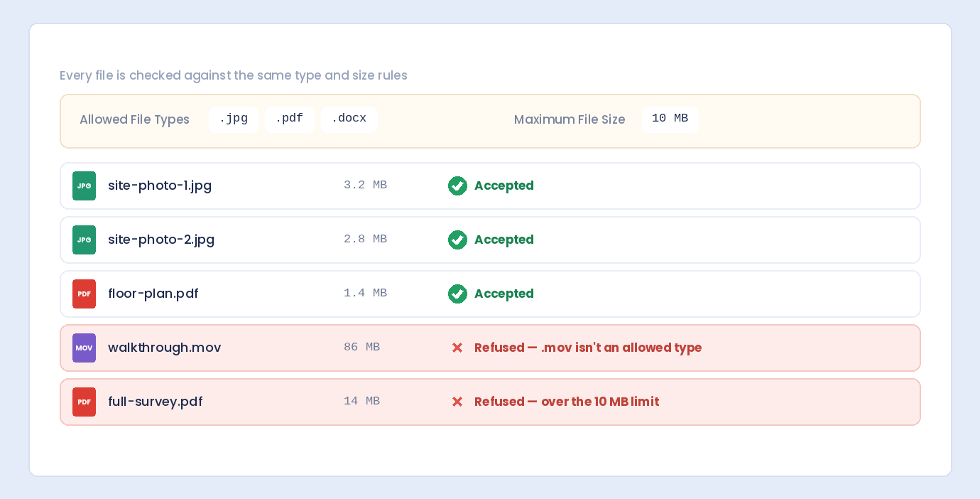This screenshot has height=499, width=980.
Task: Click the "Every file is checked" heading text
Action: pos(233,75)
